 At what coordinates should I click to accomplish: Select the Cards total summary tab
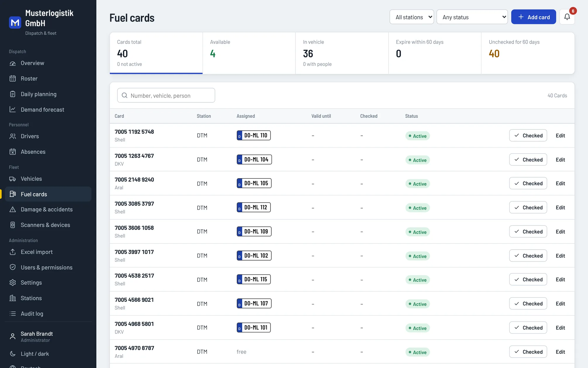pos(156,53)
